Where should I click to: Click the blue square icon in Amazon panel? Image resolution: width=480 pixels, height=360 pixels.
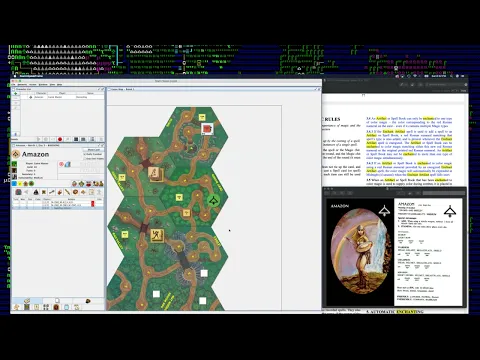(x=14, y=184)
